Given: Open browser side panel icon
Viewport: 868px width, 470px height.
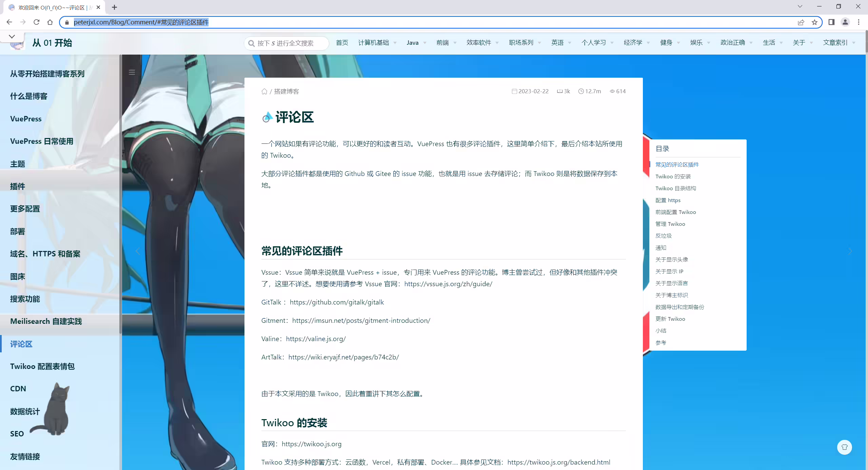Looking at the screenshot, I should 831,22.
